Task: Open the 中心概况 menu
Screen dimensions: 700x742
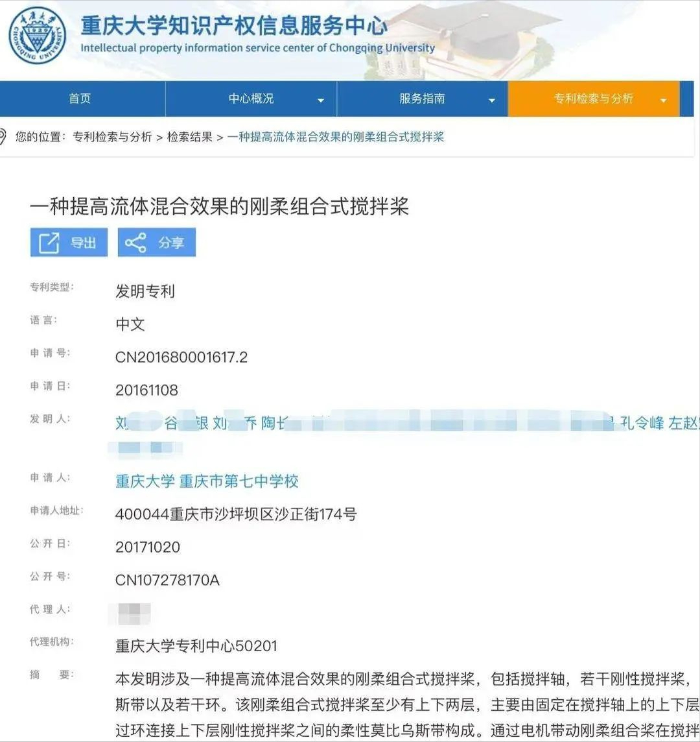Action: coord(251,99)
